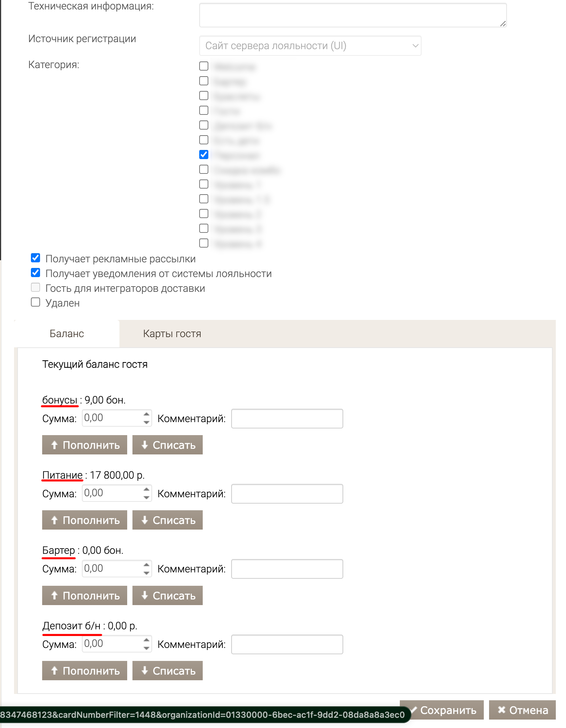Cancel editing with the Отмена button
The height and width of the screenshot is (728, 566).
coord(522,710)
